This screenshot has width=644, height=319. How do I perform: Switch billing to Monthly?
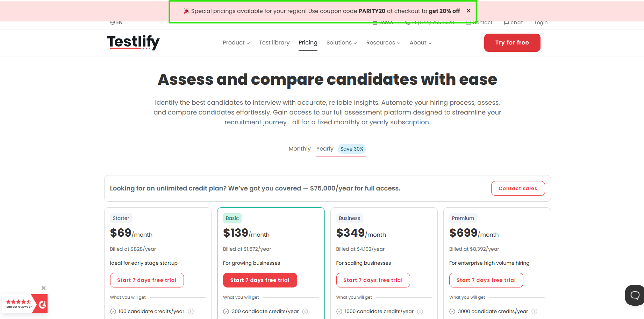click(x=300, y=148)
